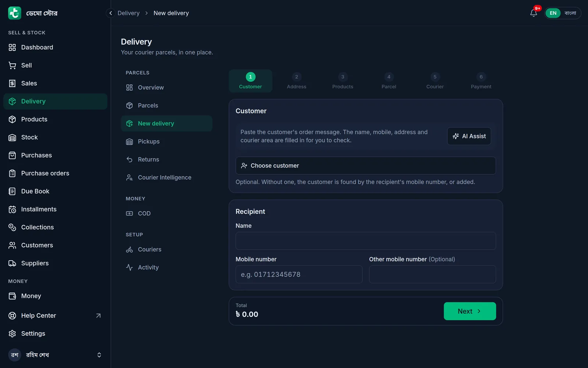Open Settings gear in sidebar
Viewport: 588px width, 368px height.
55,334
